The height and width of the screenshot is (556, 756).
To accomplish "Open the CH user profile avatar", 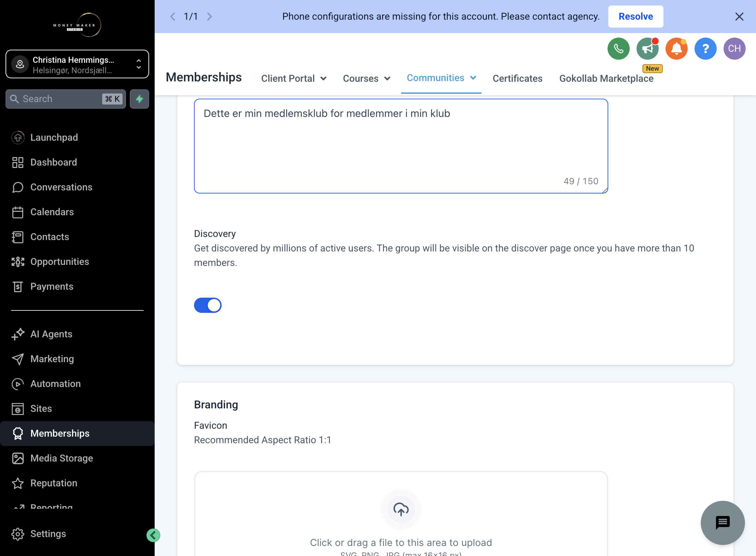I will (734, 49).
